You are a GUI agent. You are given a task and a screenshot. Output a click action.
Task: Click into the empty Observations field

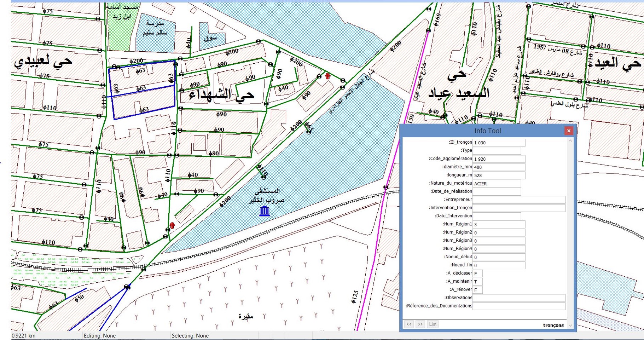click(518, 298)
